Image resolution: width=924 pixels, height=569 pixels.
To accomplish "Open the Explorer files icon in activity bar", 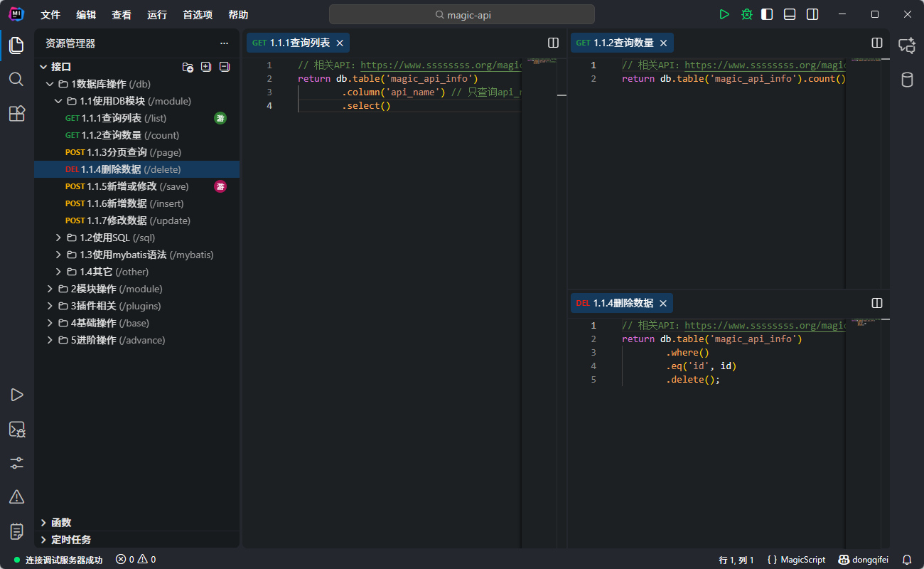I will coord(17,46).
